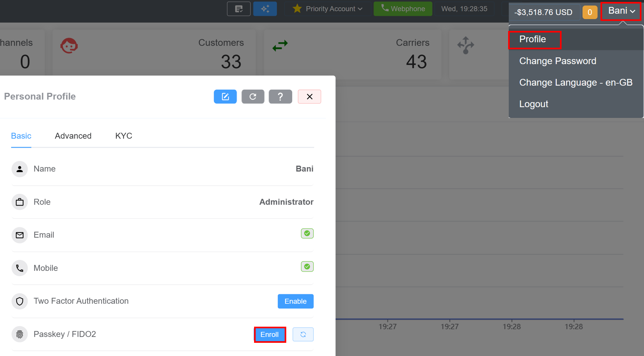Switch to the Advanced tab

pos(73,136)
